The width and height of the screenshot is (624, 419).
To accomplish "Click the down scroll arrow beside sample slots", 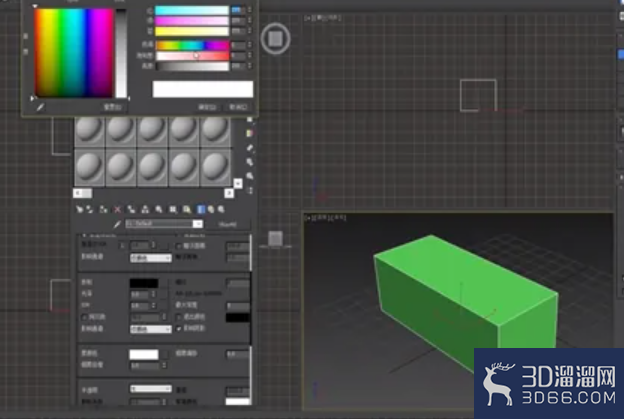I will click(238, 183).
